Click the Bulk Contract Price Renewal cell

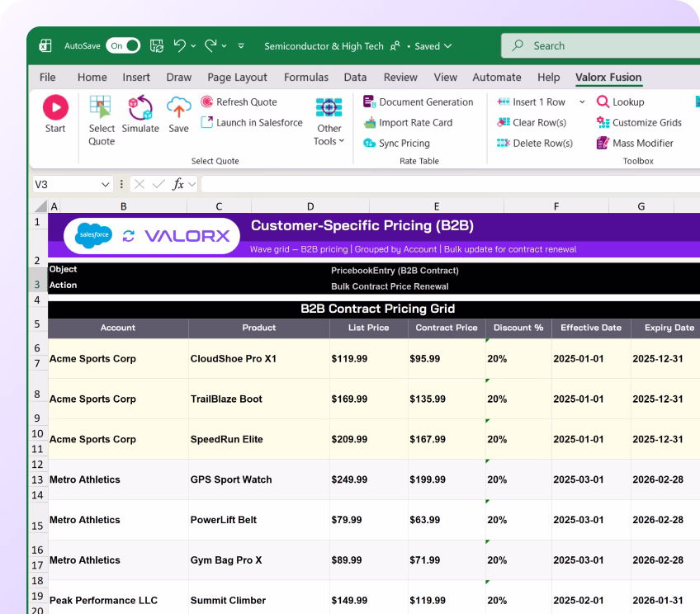[390, 286]
